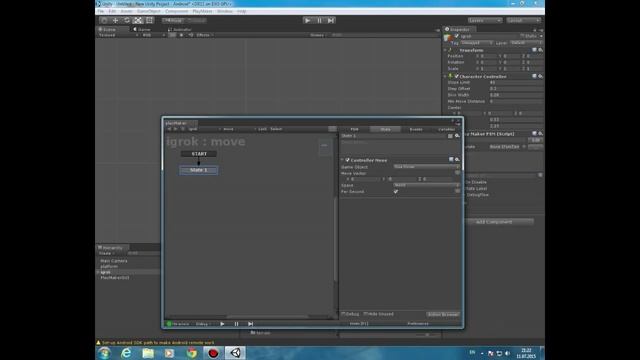Click the Unity Pause button
This screenshot has height=360, width=640.
(319, 20)
